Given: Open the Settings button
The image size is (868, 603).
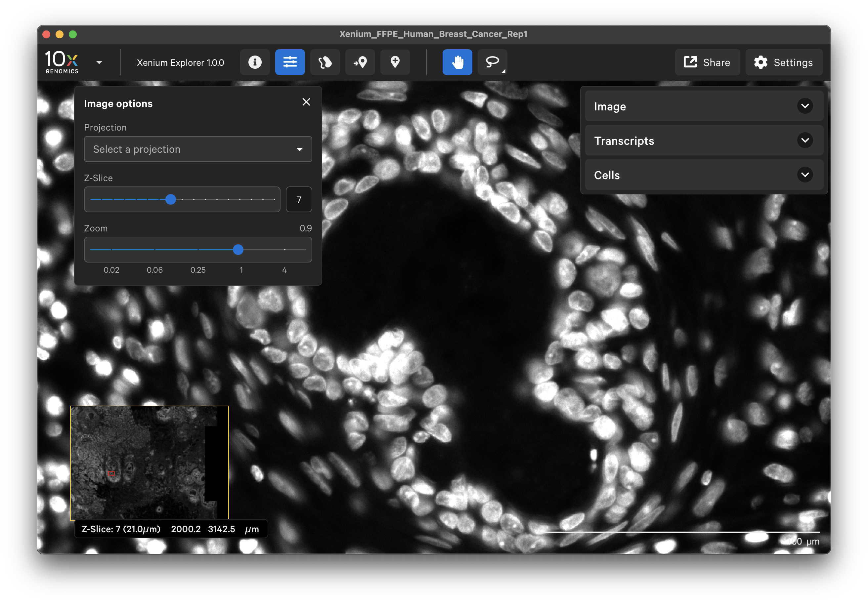Looking at the screenshot, I should 784,62.
